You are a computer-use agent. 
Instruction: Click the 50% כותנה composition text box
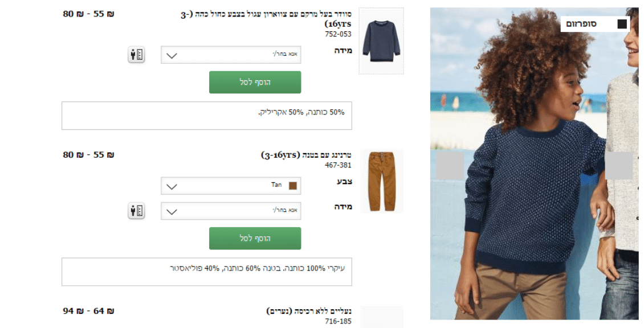(x=206, y=116)
